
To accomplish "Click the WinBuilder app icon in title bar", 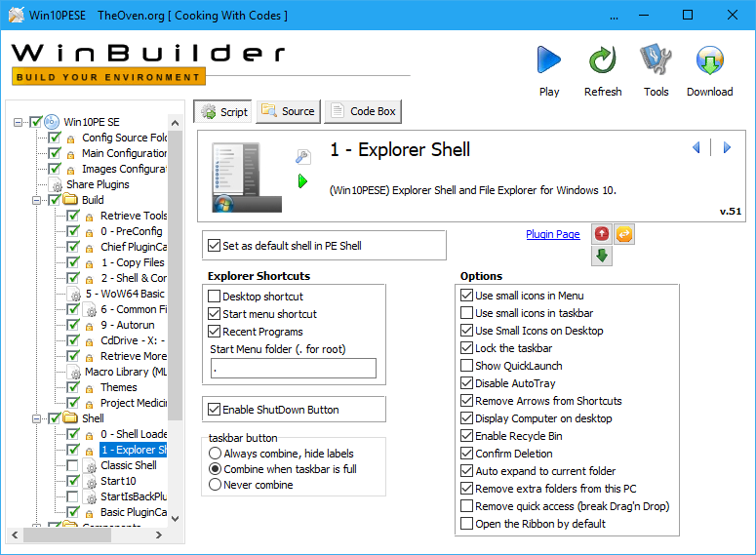I will [x=17, y=15].
